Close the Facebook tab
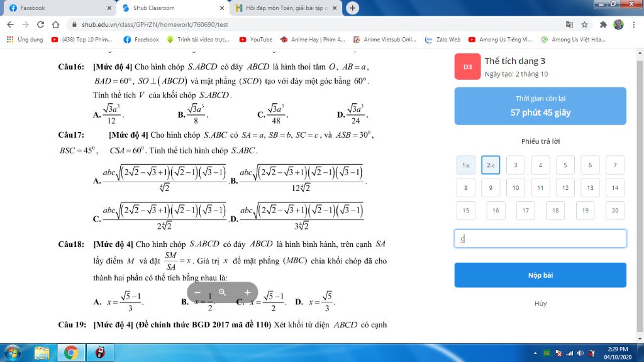 click(109, 8)
